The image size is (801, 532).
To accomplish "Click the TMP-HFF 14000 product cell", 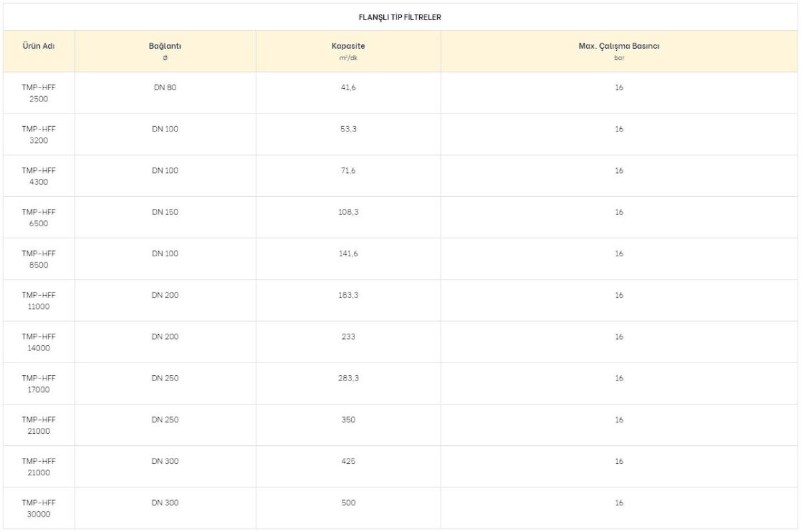I will click(39, 342).
